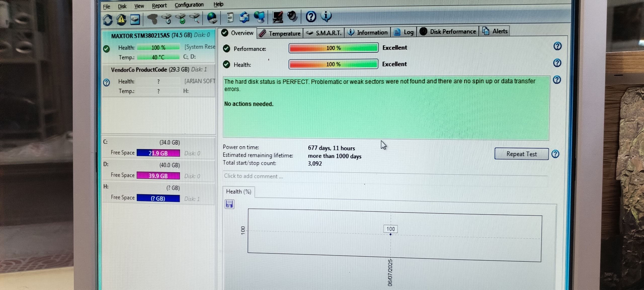
Task: Click the disk with green check icon
Action: click(181, 19)
